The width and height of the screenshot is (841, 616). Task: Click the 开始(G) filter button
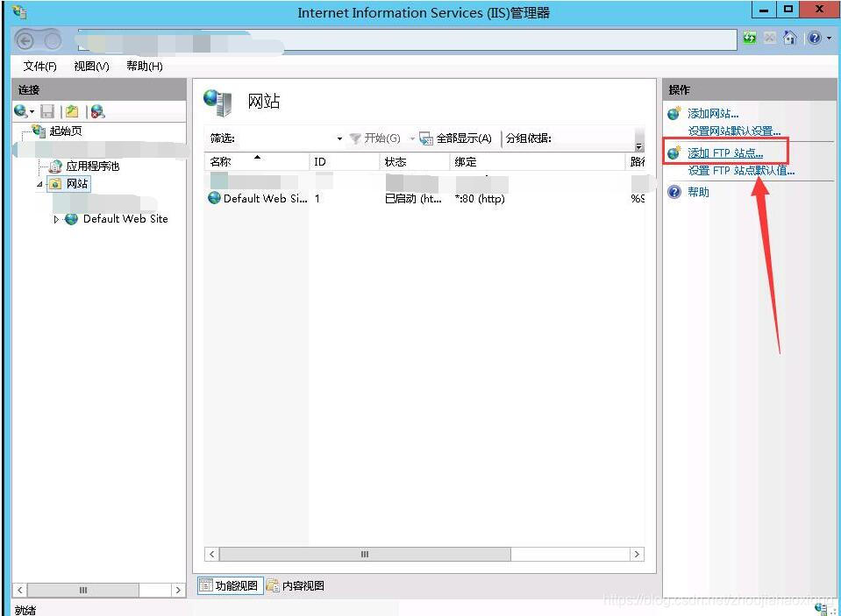coord(375,138)
